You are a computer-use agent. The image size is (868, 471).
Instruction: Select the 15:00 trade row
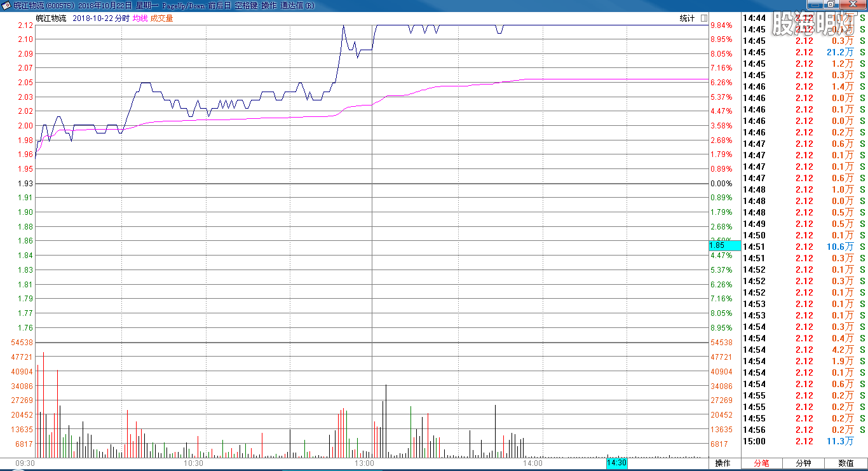804,441
